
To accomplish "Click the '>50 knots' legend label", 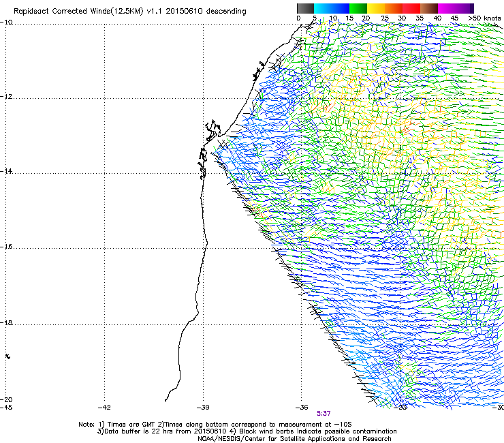I will click(484, 18).
